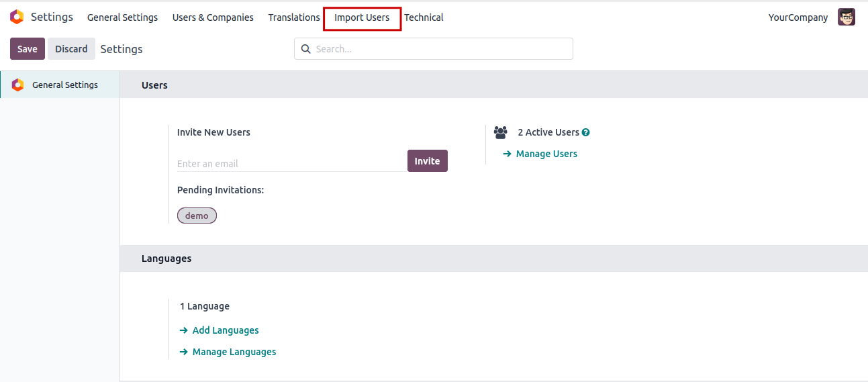Click the arrow before Manage Users
868x382 pixels.
[508, 154]
